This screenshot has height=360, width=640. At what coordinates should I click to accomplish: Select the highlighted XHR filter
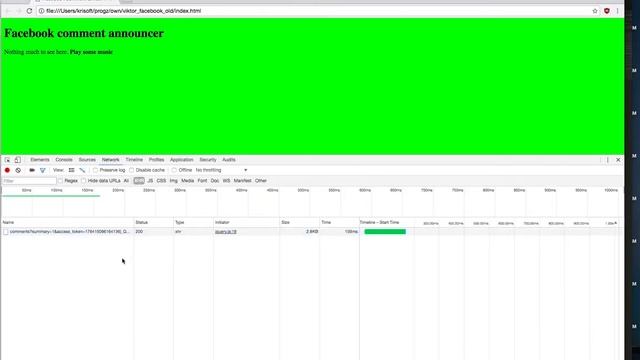pyautogui.click(x=139, y=181)
